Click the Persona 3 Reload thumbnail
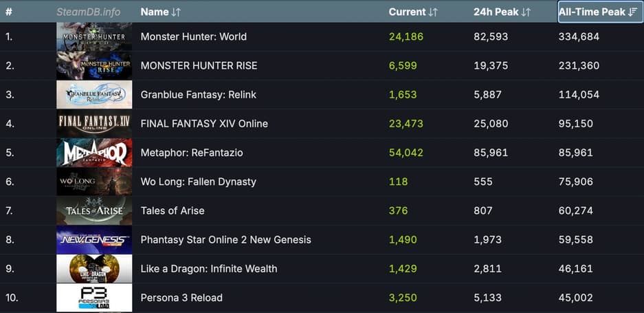Viewport: 644px width, 313px height. 94,298
